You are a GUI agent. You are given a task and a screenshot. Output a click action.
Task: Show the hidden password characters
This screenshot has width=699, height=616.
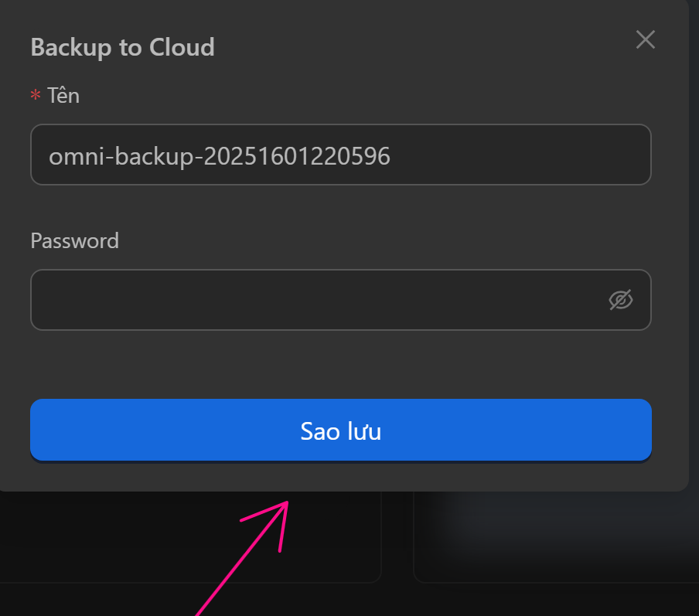[620, 300]
